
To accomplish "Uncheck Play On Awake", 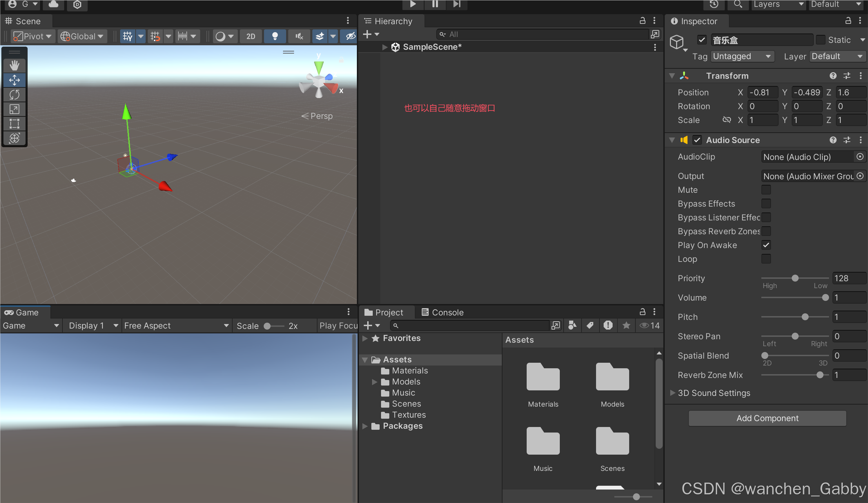I will [x=766, y=245].
